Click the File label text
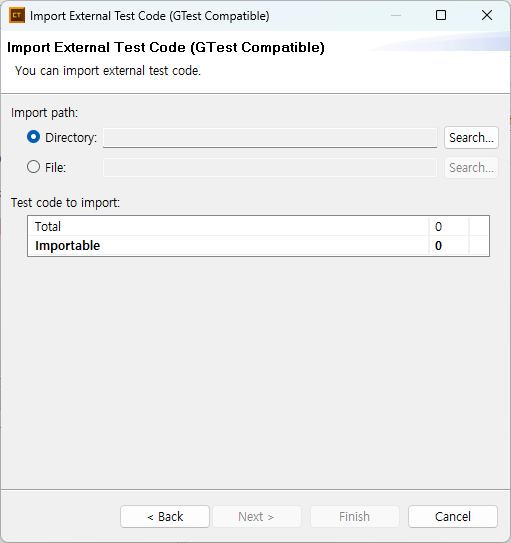 [55, 168]
